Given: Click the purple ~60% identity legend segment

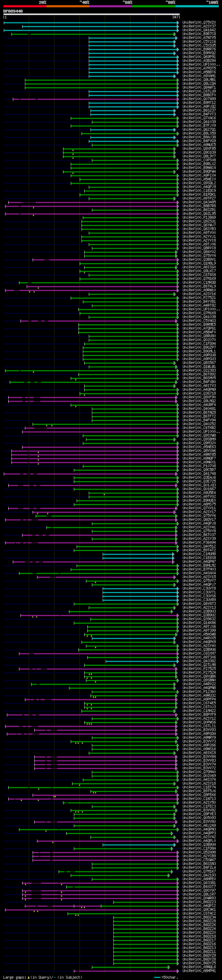Looking at the screenshot, I should click(111, 6).
